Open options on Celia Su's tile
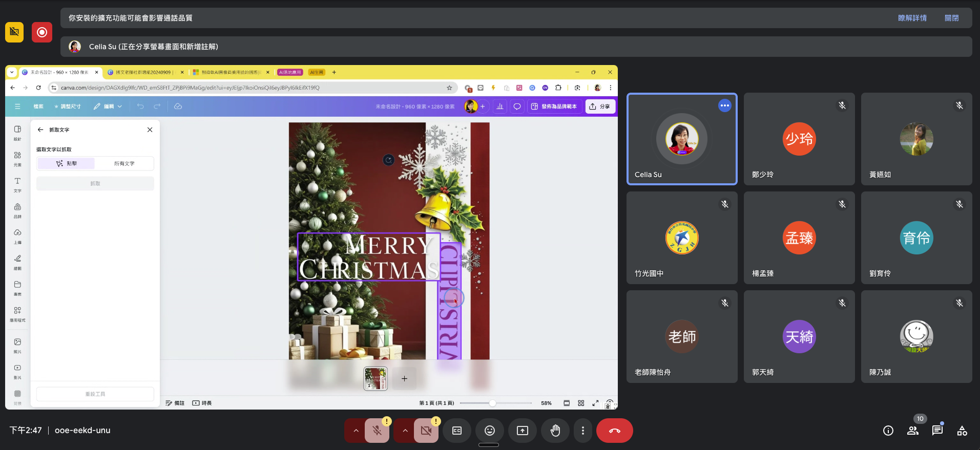980x450 pixels. coord(724,105)
